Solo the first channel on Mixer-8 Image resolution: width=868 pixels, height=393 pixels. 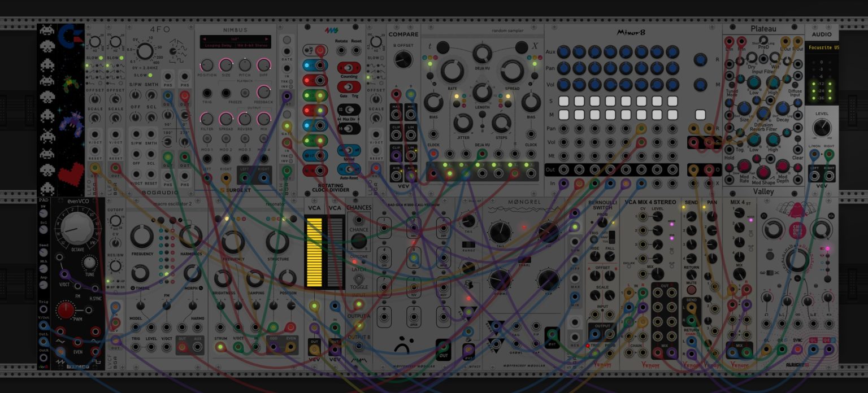coord(563,102)
